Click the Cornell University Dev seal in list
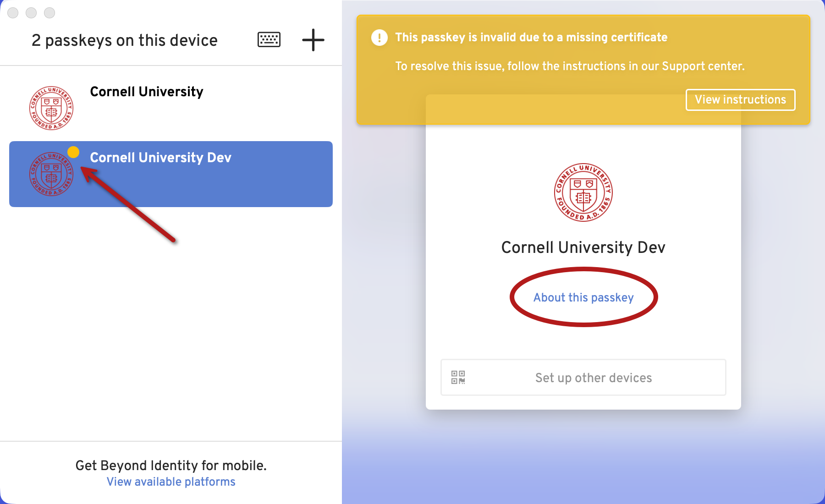 (x=51, y=174)
